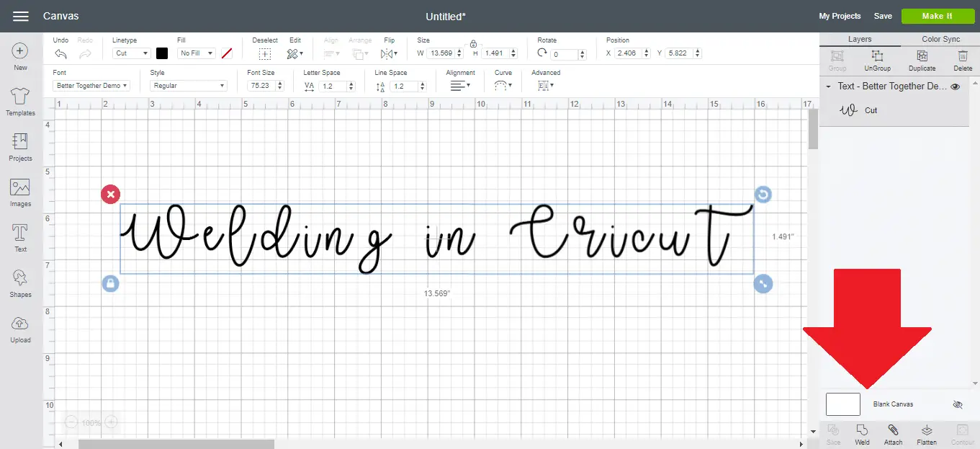The image size is (980, 449).
Task: Click the X position field
Action: [x=633, y=53]
